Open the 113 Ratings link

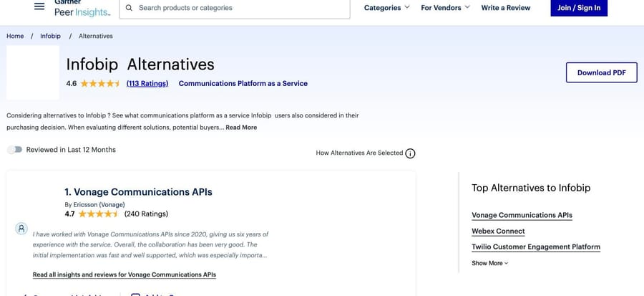tap(147, 83)
